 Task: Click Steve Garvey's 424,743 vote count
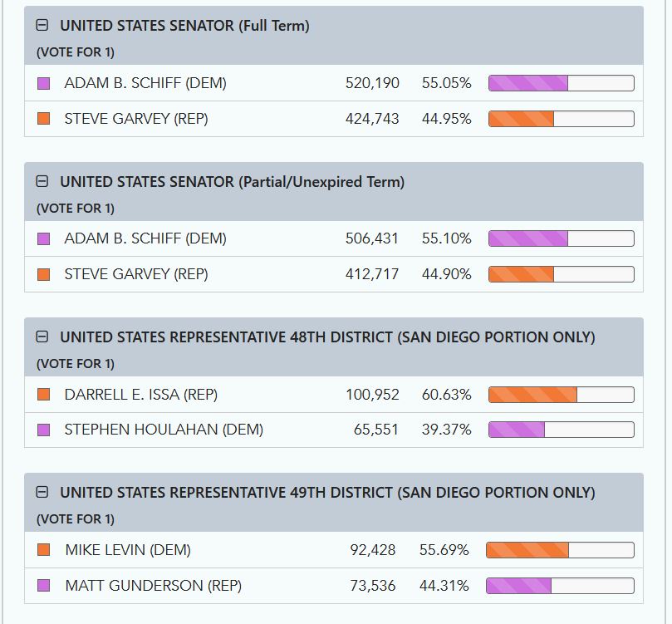(372, 119)
